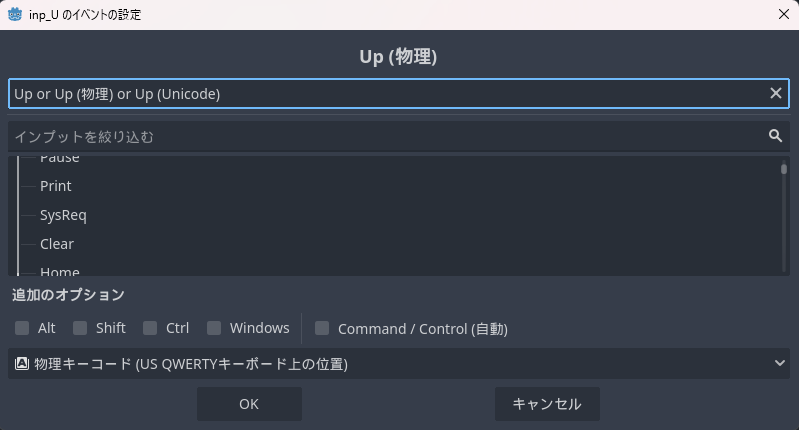Viewport: 799px width, 430px height.
Task: Enable the Windows modifier checkbox
Action: [214, 328]
